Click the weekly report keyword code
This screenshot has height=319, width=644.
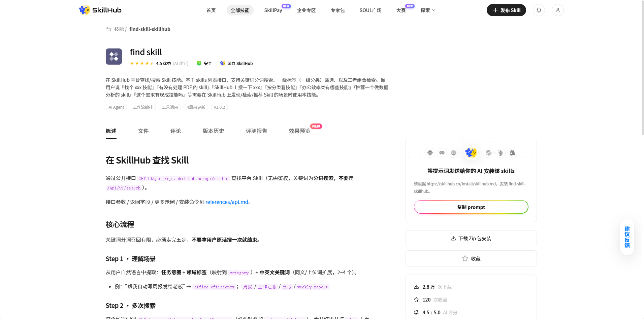point(312,287)
